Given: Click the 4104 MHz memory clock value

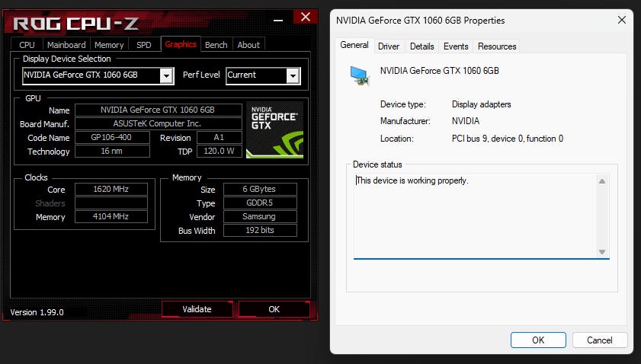Looking at the screenshot, I should click(111, 216).
